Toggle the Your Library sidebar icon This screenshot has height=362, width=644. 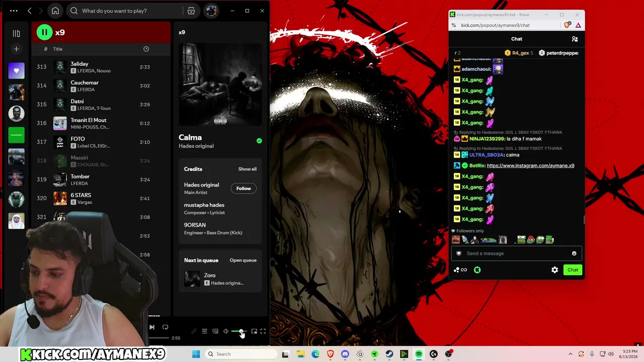16,33
